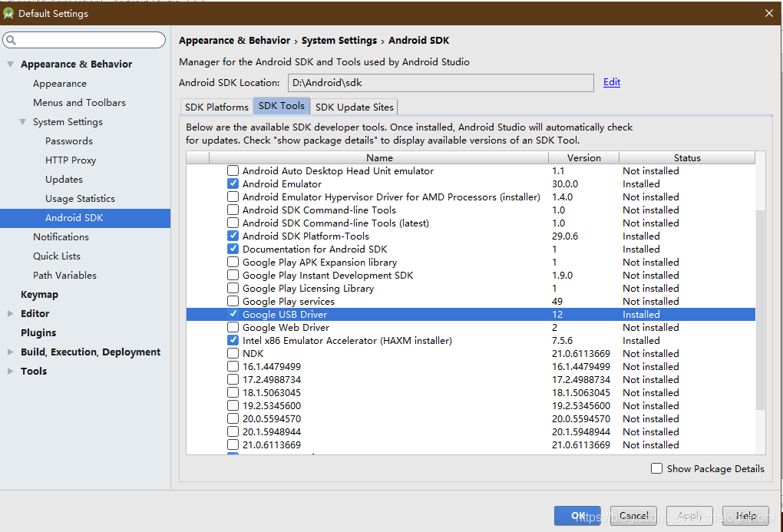Select the 16.1.4479499 name entry

pyautogui.click(x=272, y=367)
